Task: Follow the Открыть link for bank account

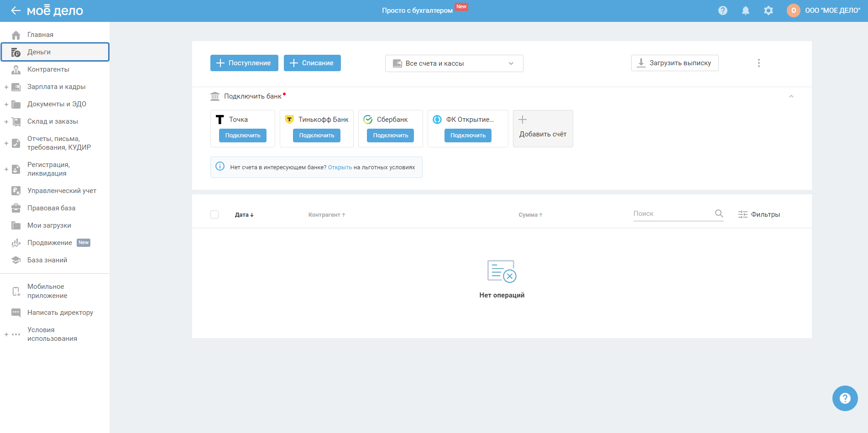Action: (x=340, y=167)
